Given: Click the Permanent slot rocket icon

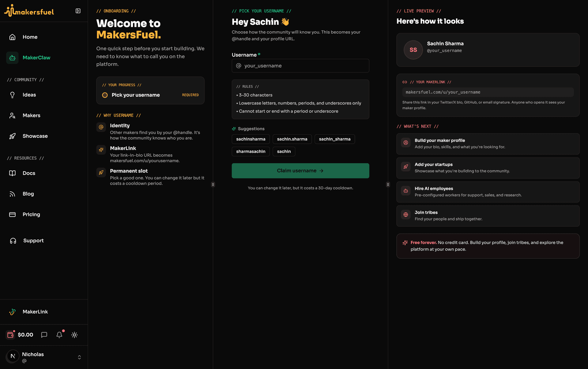Looking at the screenshot, I should 101,172.
